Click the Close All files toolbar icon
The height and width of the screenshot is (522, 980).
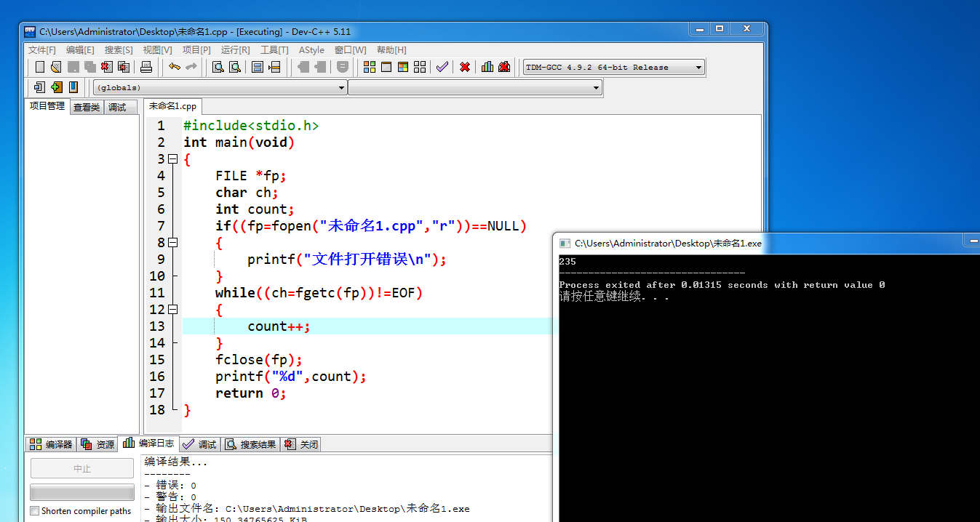[x=124, y=67]
